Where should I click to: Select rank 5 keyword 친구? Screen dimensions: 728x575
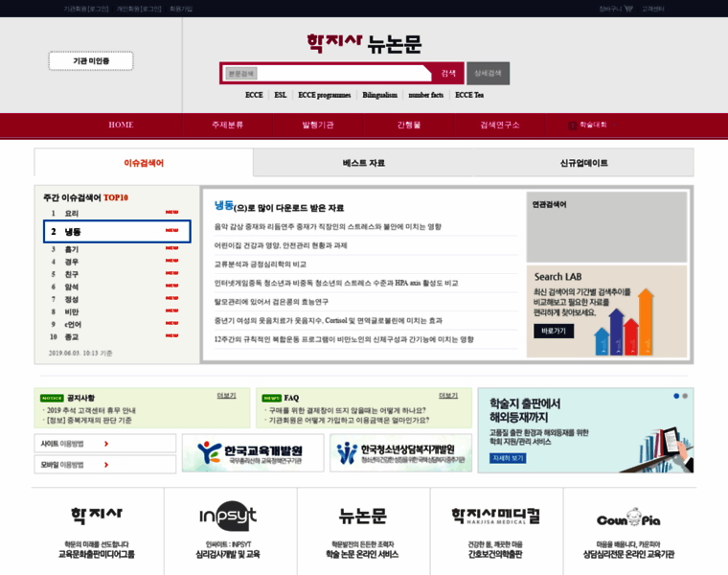[72, 274]
